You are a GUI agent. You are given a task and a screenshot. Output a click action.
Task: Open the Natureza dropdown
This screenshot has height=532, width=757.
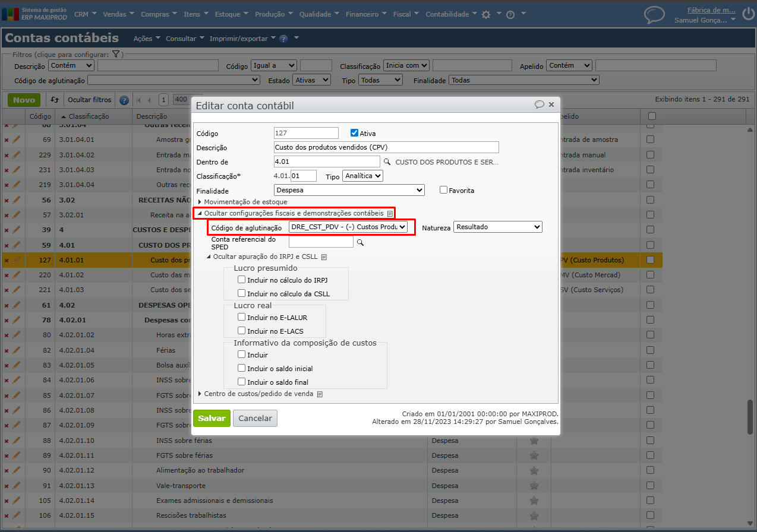coord(498,227)
